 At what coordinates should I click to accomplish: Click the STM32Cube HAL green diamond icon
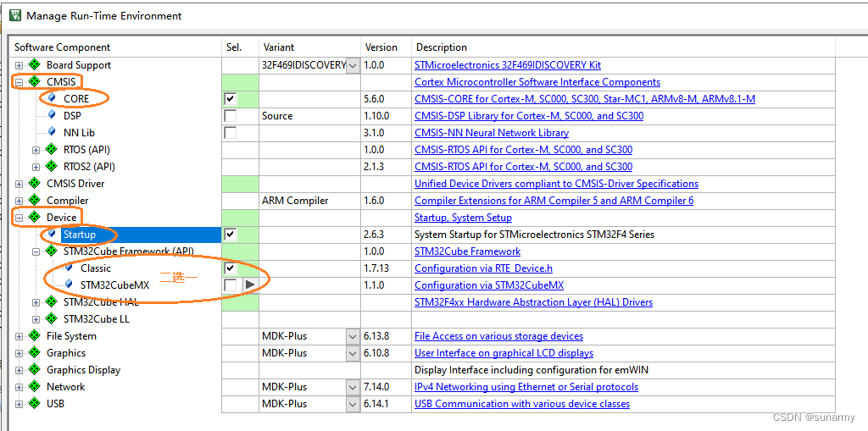pos(52,302)
